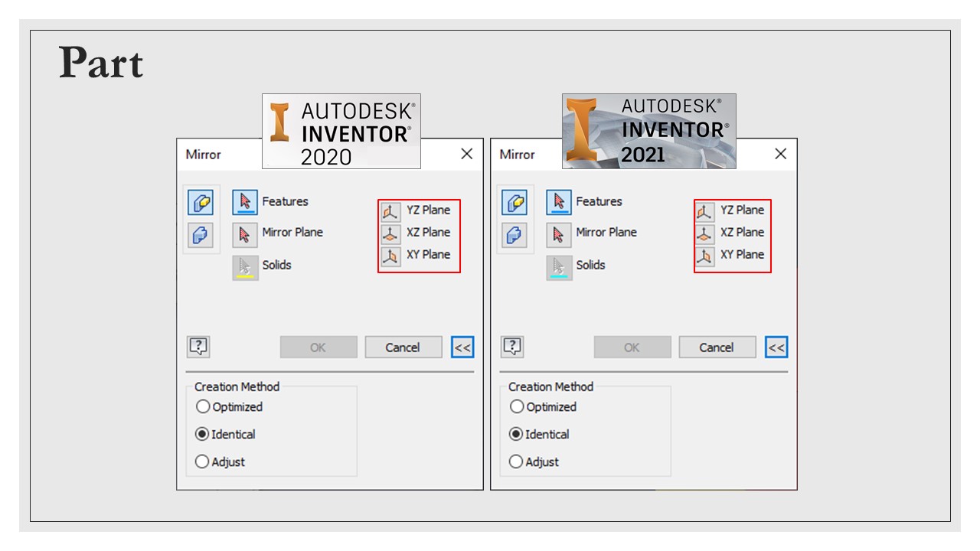This screenshot has height=551, width=980.
Task: Enable the Adjust creation method in the 2021 dialog
Action: [x=516, y=461]
